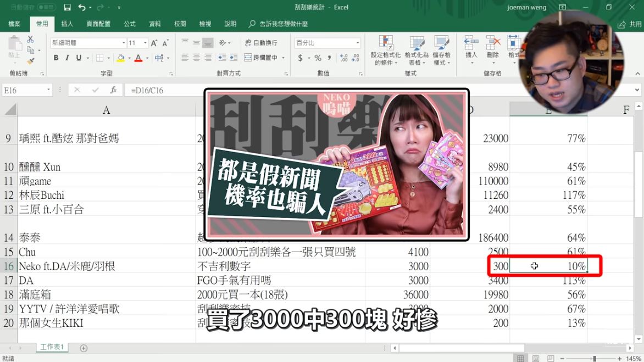Click the Save icon in the title bar
The image size is (644, 362).
[x=67, y=8]
